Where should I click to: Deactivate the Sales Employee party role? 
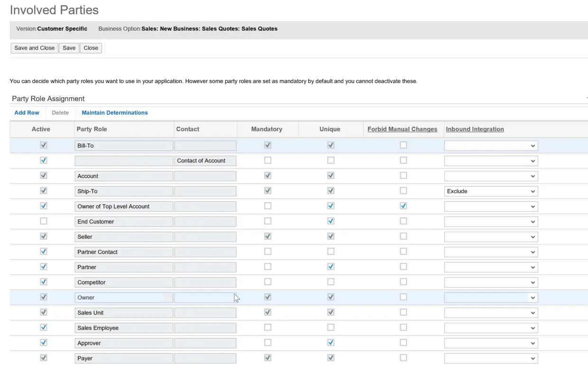point(44,328)
